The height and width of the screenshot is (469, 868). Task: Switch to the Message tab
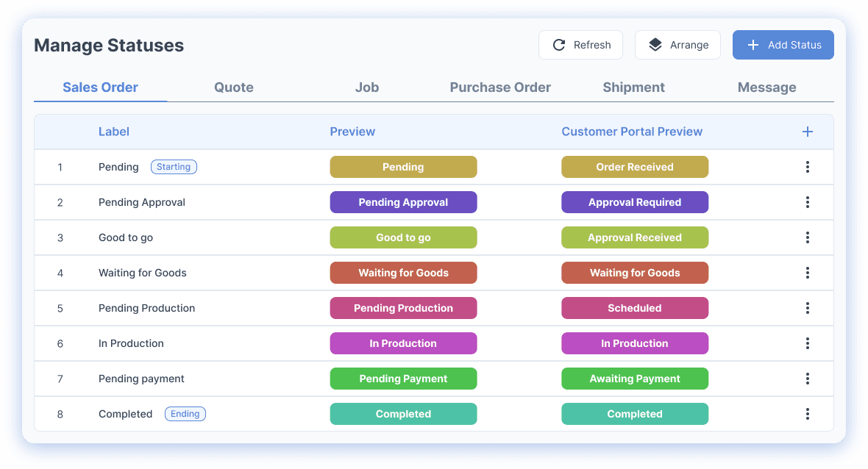pos(766,87)
